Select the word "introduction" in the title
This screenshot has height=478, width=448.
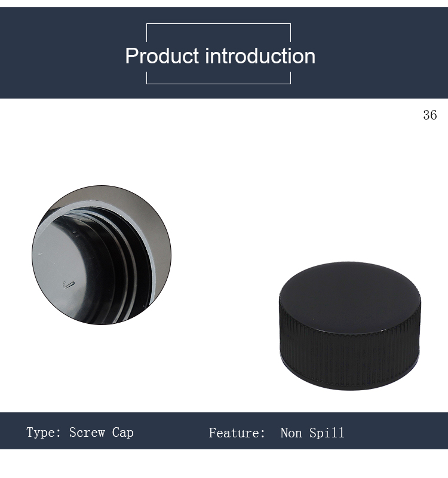[x=260, y=56]
